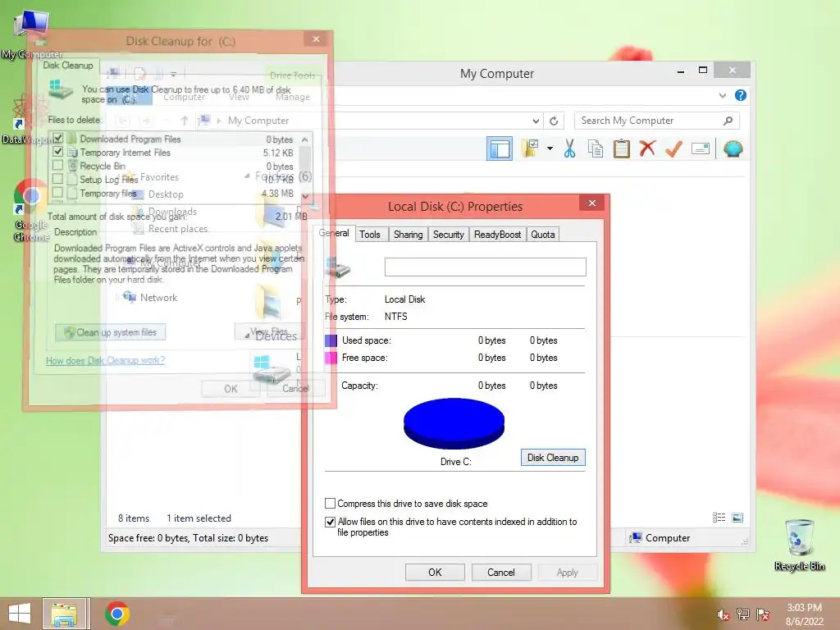The height and width of the screenshot is (630, 840).
Task: Check Temporary files in Disk Cleanup list
Action: click(x=58, y=193)
